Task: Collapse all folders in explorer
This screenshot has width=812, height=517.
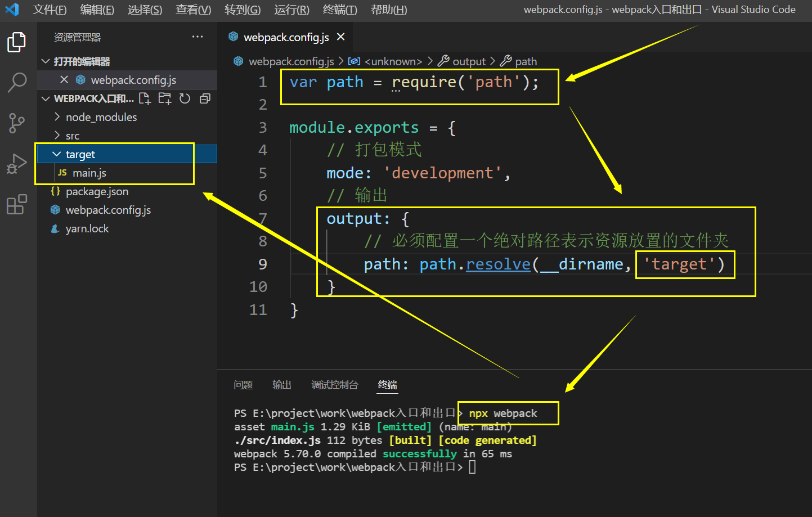Action: click(x=205, y=98)
